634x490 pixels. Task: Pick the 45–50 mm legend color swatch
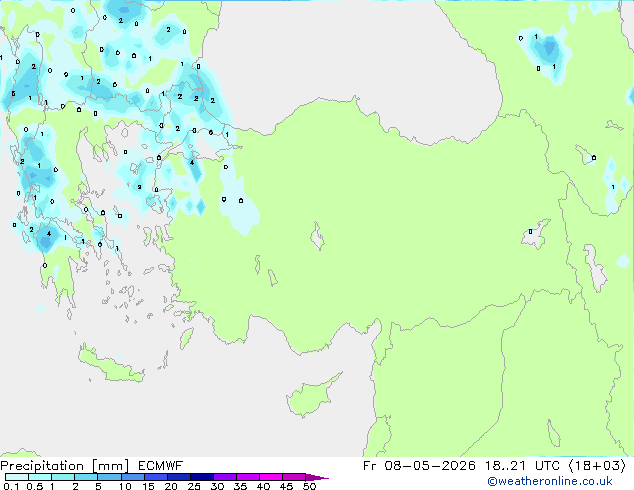click(294, 477)
